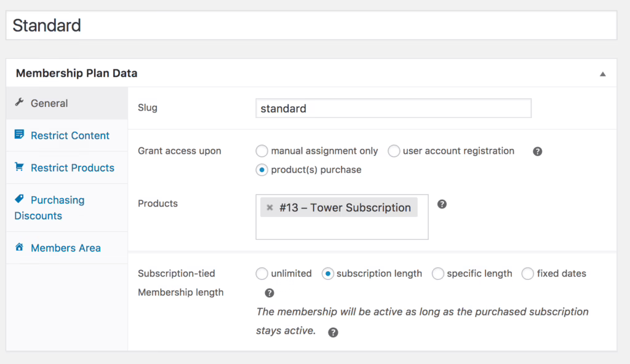Click the Restrict Products cart icon
The width and height of the screenshot is (630, 364).
[19, 167]
